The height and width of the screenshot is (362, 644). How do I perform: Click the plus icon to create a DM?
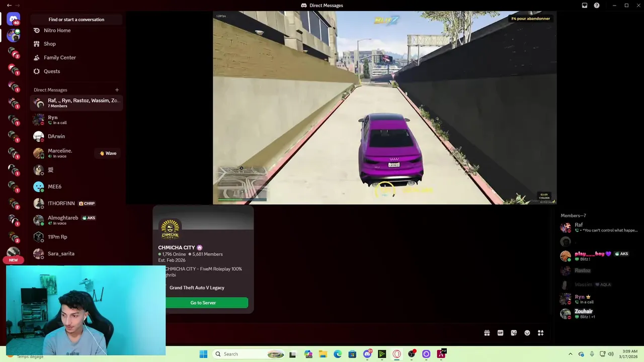[x=117, y=90]
